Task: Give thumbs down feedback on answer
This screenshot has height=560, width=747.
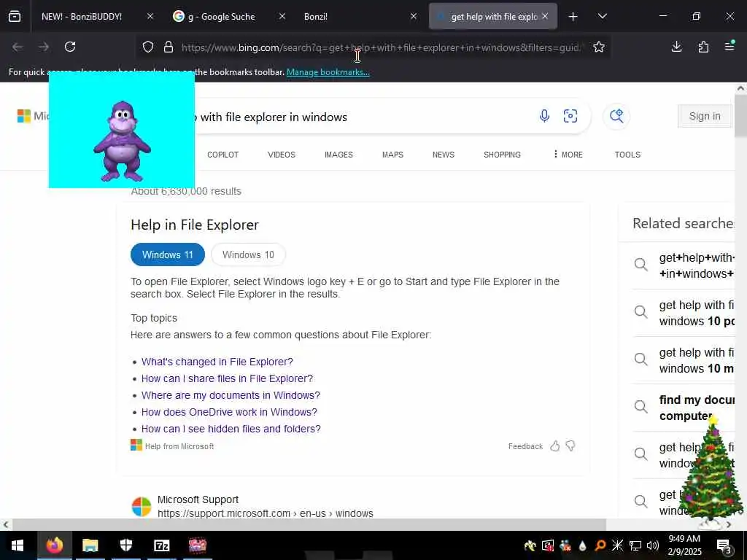Action: (x=570, y=446)
